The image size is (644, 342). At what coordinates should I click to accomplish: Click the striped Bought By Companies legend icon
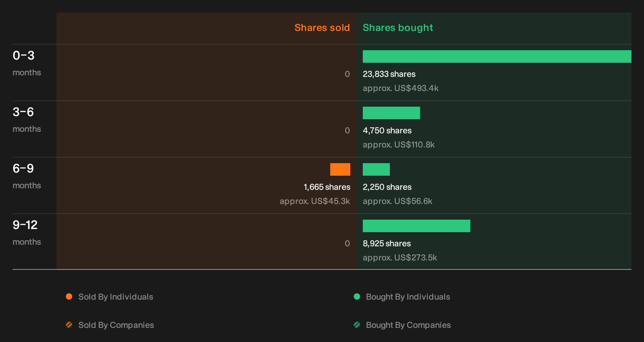click(x=357, y=325)
